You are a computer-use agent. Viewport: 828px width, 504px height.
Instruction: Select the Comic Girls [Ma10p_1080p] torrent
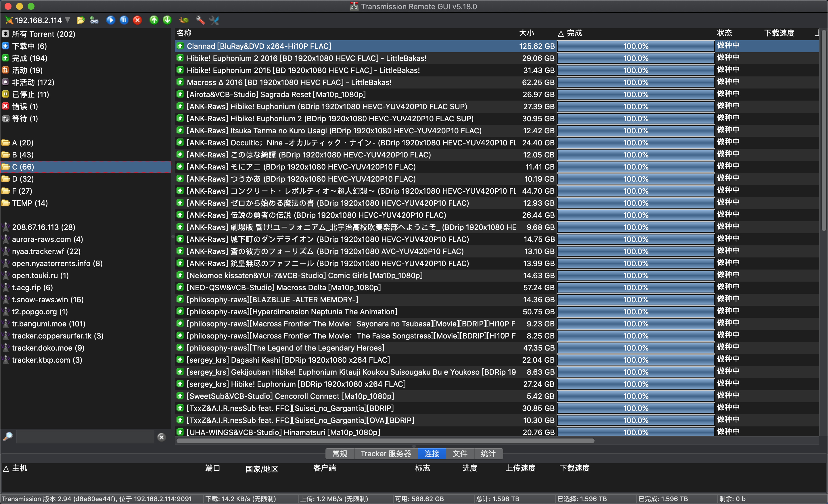[304, 275]
